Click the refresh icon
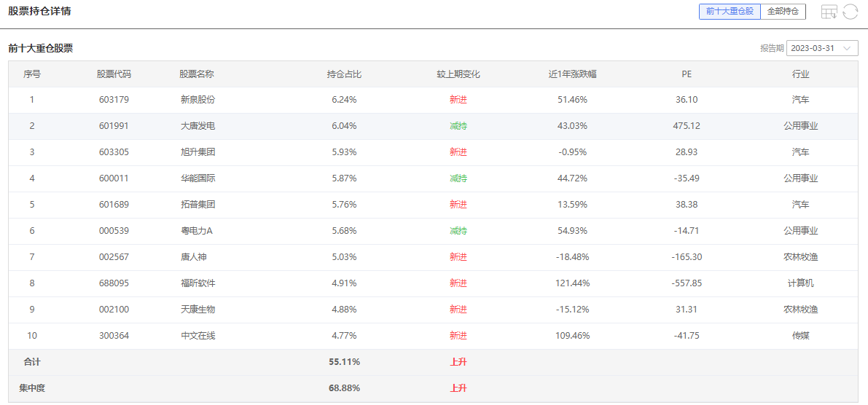The image size is (868, 405). (851, 12)
